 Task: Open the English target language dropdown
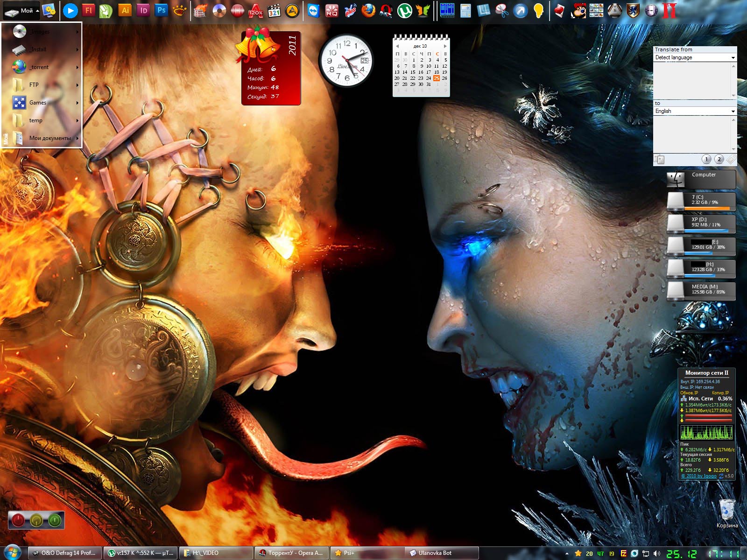pos(695,111)
